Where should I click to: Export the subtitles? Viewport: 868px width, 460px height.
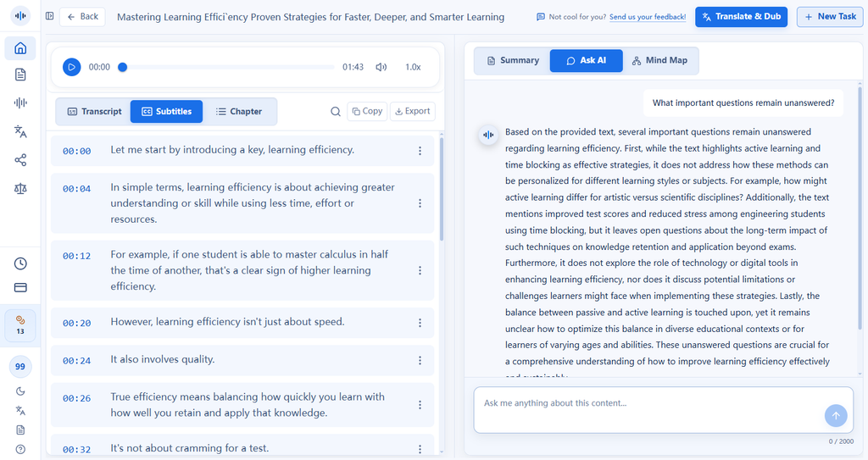(413, 111)
